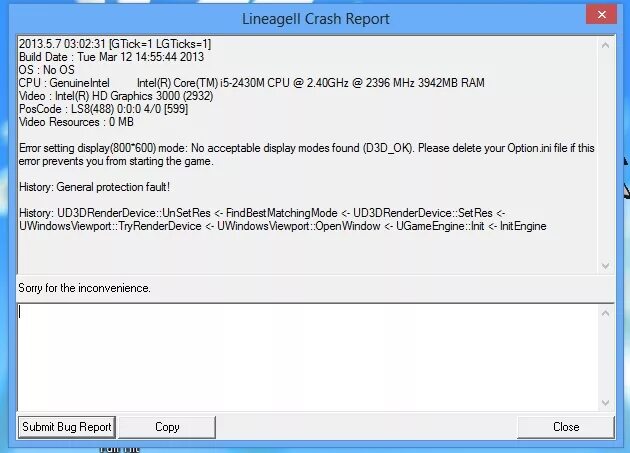The image size is (630, 453).
Task: Click the 'PosCode : LS8(488)' line
Action: click(103, 109)
